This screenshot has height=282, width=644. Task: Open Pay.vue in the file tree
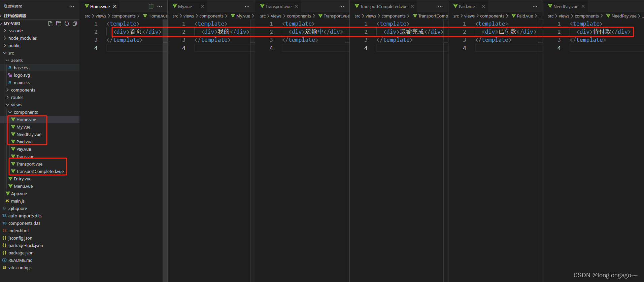coord(40,149)
